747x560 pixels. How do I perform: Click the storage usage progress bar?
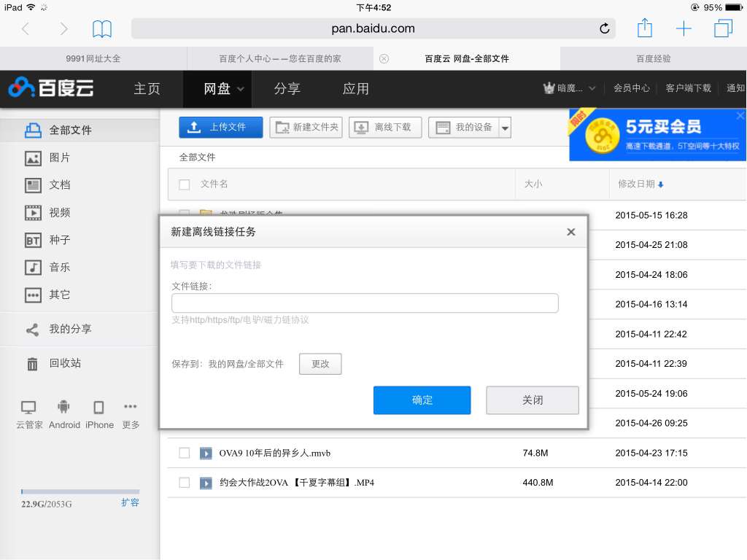80,491
